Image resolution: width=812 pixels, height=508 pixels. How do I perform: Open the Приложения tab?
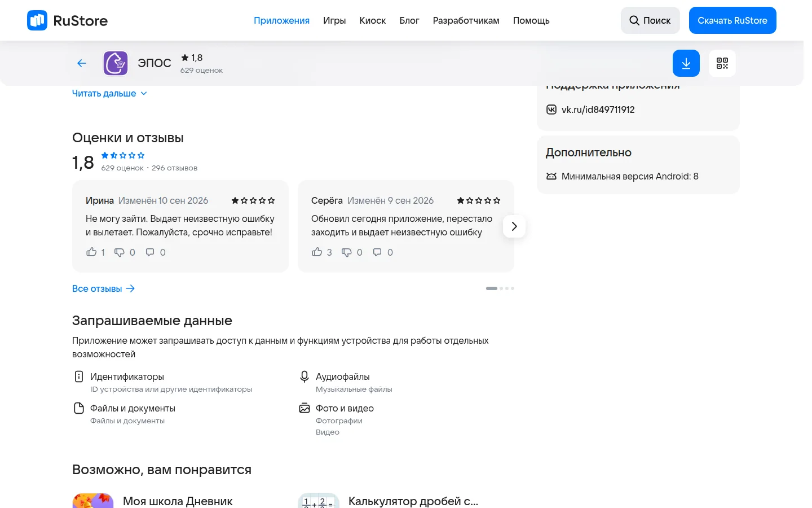281,20
